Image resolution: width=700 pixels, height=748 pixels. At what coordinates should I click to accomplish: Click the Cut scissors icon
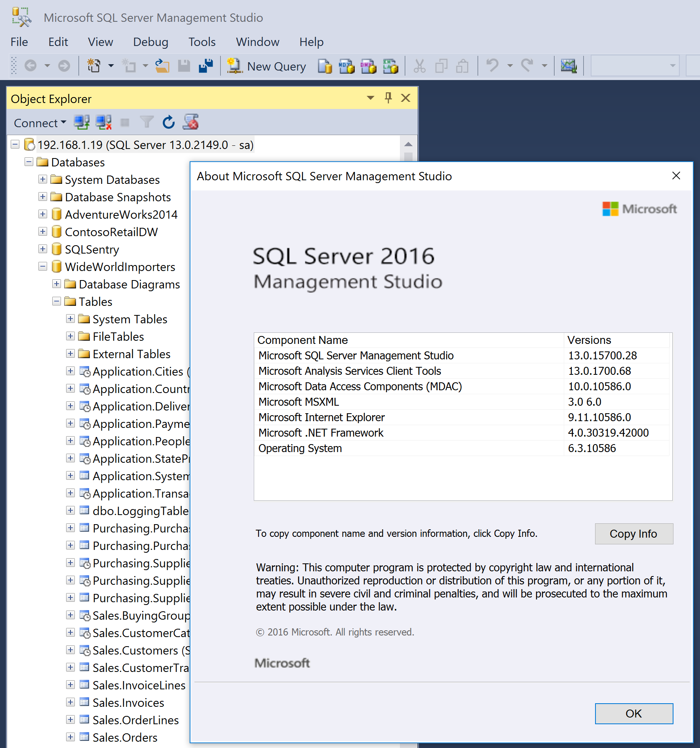419,66
